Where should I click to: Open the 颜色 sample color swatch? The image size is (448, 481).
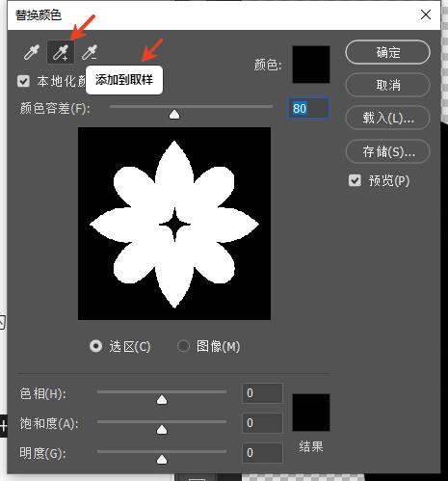tap(311, 65)
